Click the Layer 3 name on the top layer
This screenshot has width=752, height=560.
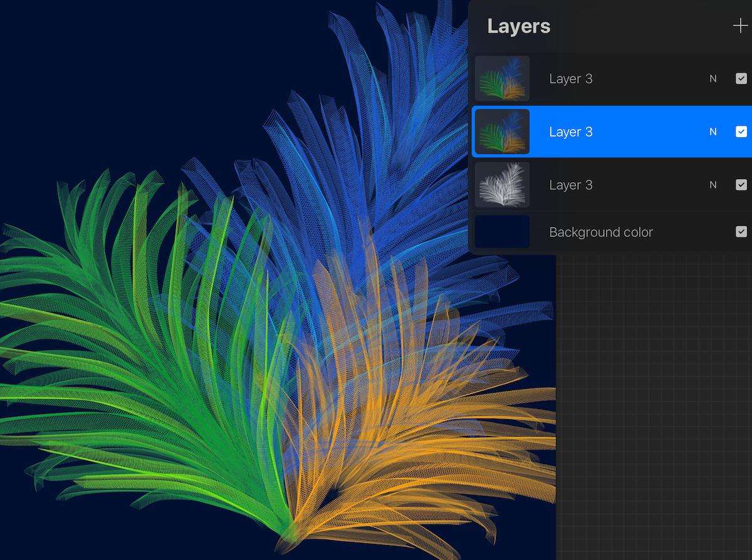point(571,79)
